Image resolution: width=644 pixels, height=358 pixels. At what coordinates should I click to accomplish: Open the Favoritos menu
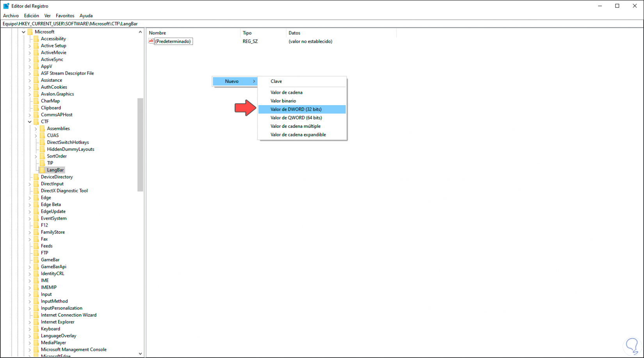[65, 16]
